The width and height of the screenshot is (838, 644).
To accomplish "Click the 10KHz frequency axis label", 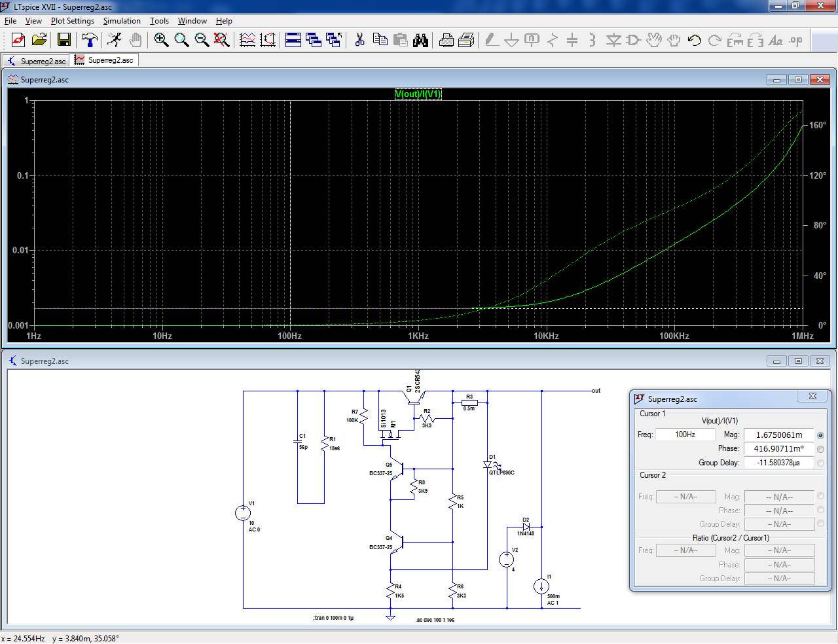I will pos(546,336).
